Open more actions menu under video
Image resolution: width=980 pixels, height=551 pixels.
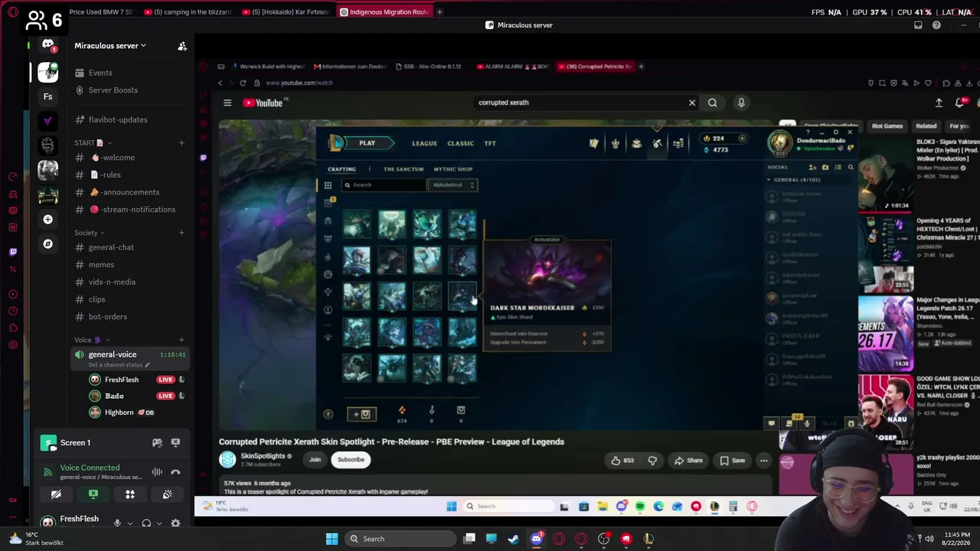click(763, 460)
